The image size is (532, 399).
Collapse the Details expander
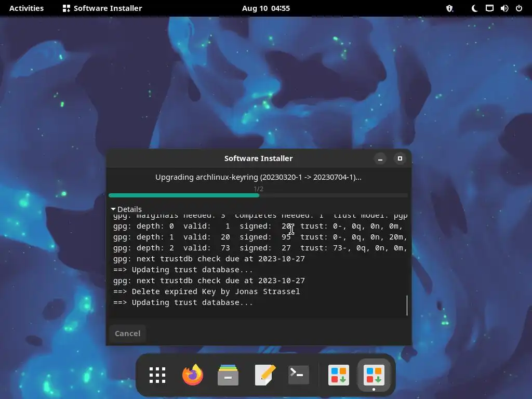[126, 209]
